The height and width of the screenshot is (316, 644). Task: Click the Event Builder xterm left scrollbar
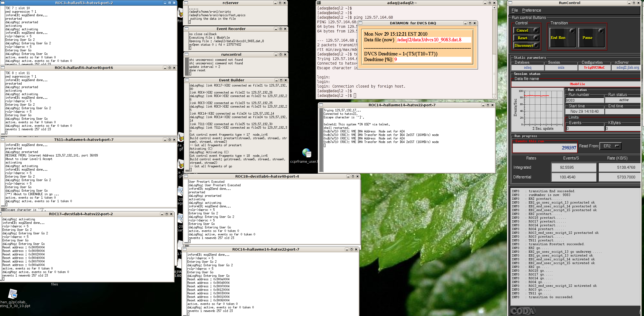(187, 128)
